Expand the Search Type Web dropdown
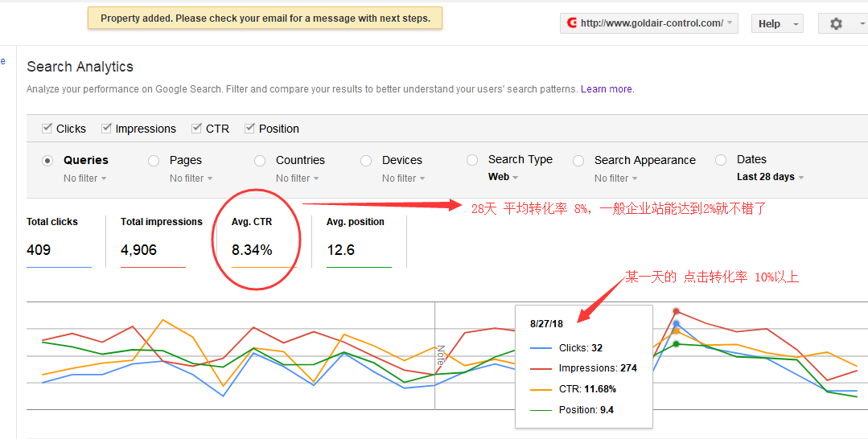The width and height of the screenshot is (868, 439). (503, 177)
